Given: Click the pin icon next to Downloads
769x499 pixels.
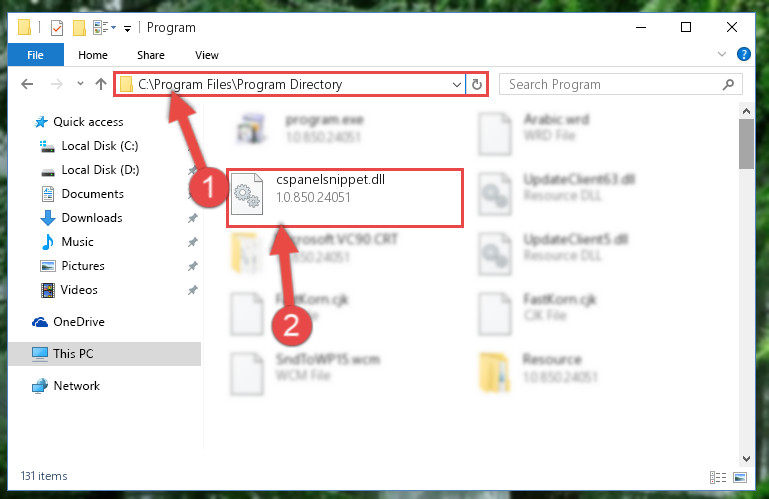Looking at the screenshot, I should (x=193, y=218).
